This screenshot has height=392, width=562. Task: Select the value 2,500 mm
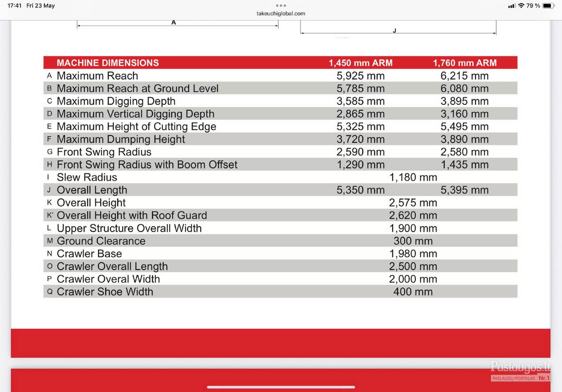coord(413,266)
